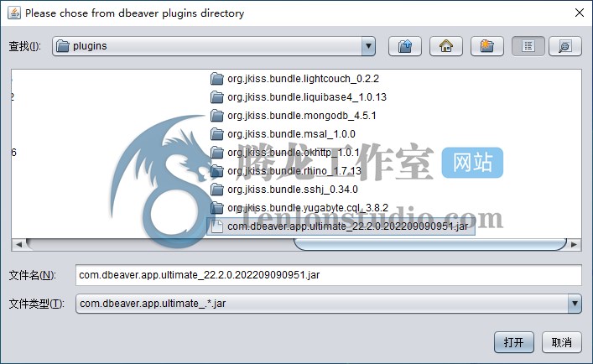
Task: Select folder org.jkiss.bundle.mongodb_4.5.1
Action: click(x=293, y=116)
